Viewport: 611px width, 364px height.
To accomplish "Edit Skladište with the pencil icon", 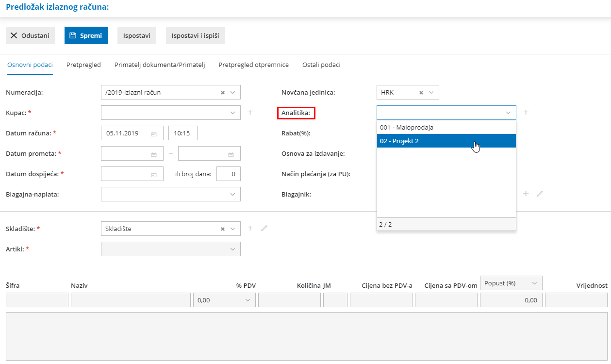I will pos(264,228).
